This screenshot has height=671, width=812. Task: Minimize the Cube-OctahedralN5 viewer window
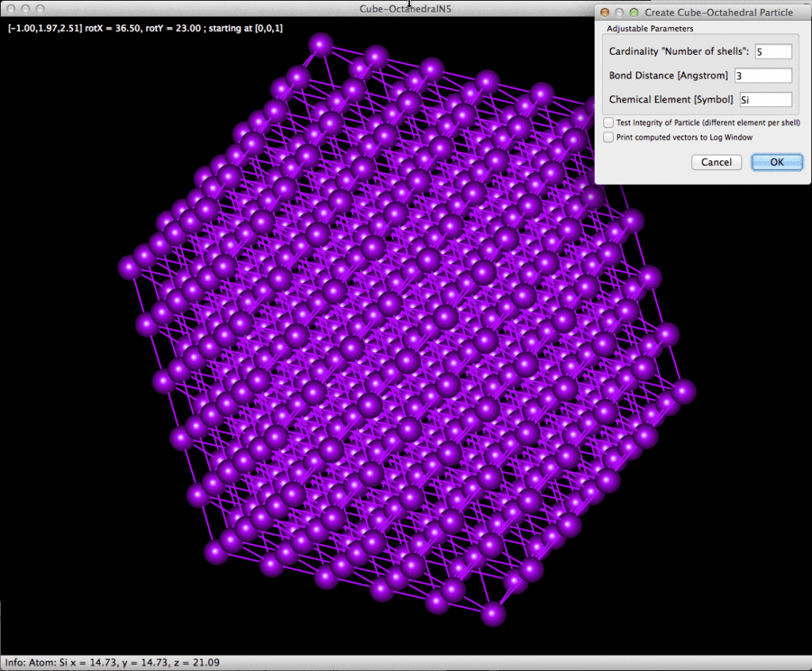[x=24, y=9]
